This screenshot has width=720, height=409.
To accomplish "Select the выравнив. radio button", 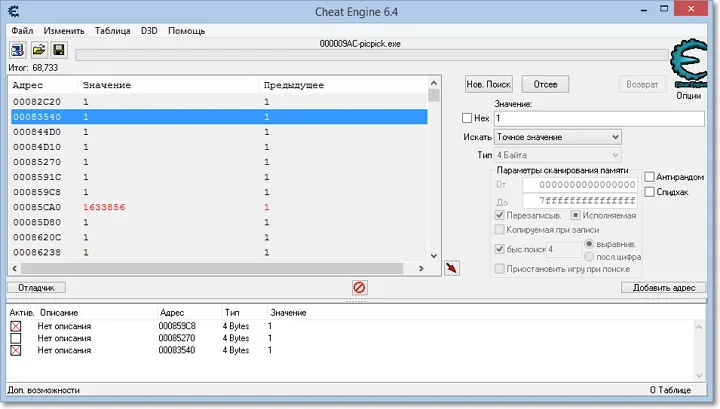I will click(589, 244).
